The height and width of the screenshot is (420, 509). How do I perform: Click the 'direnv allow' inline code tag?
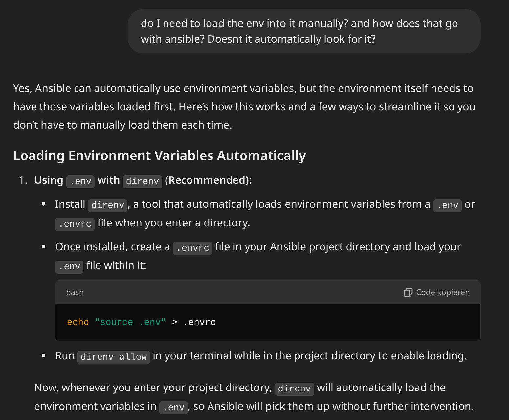114,357
